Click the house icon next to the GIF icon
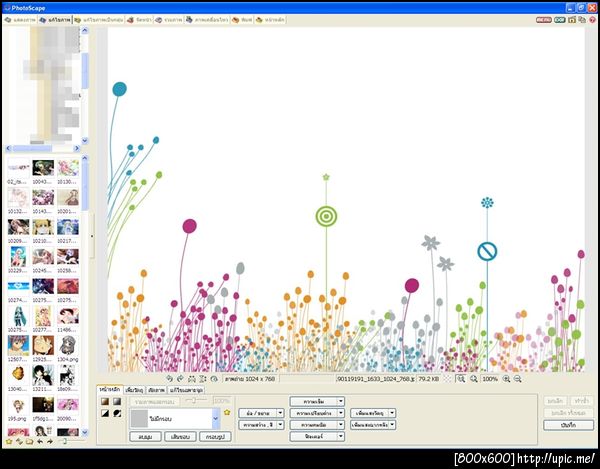Viewport: 600px width, 469px height. pyautogui.click(x=572, y=20)
